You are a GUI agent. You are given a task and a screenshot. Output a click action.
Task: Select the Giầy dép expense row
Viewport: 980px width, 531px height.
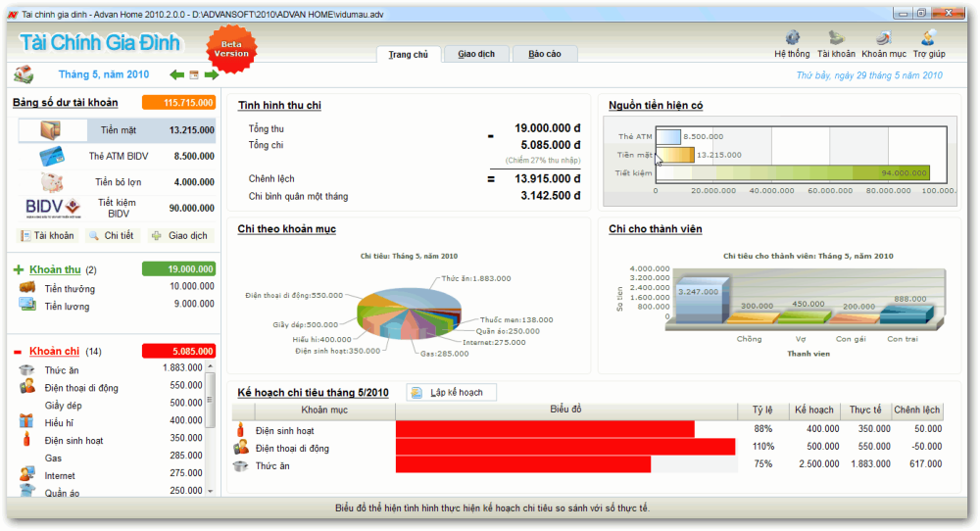[113, 405]
